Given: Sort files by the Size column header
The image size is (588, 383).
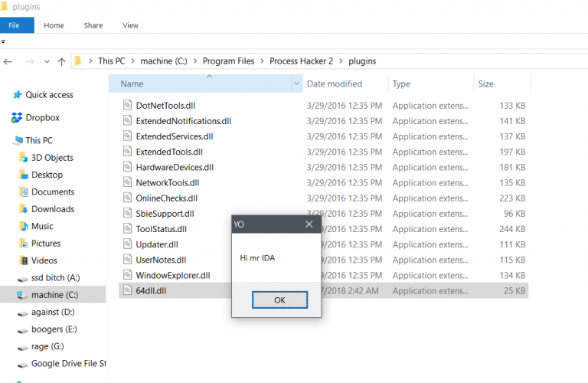Looking at the screenshot, I should (486, 84).
